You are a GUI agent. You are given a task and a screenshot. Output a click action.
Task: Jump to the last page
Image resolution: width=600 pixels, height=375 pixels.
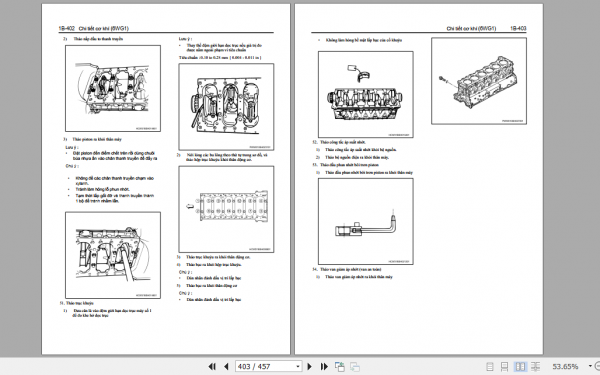coord(324,367)
